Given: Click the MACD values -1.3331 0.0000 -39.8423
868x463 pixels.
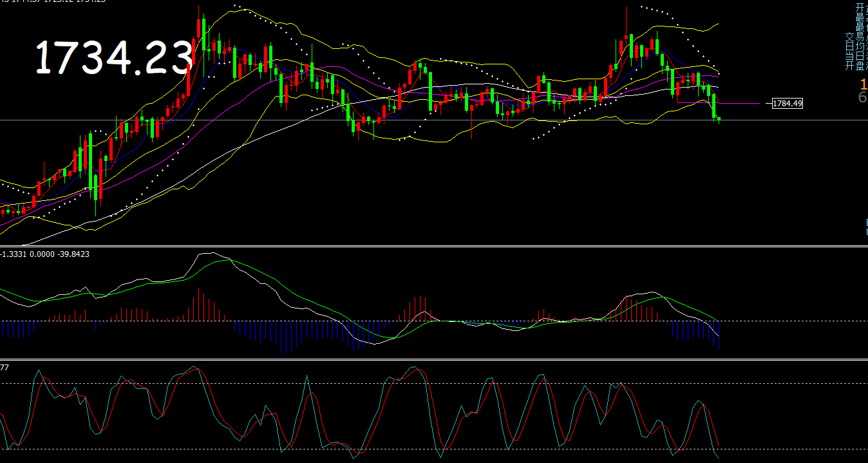Looking at the screenshot, I should tap(45, 254).
